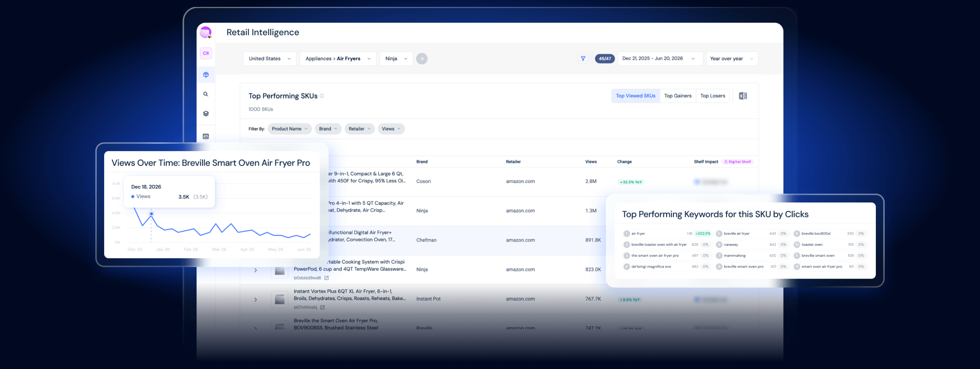
Task: Click the '+202.5%' keyword change badge
Action: tap(703, 233)
